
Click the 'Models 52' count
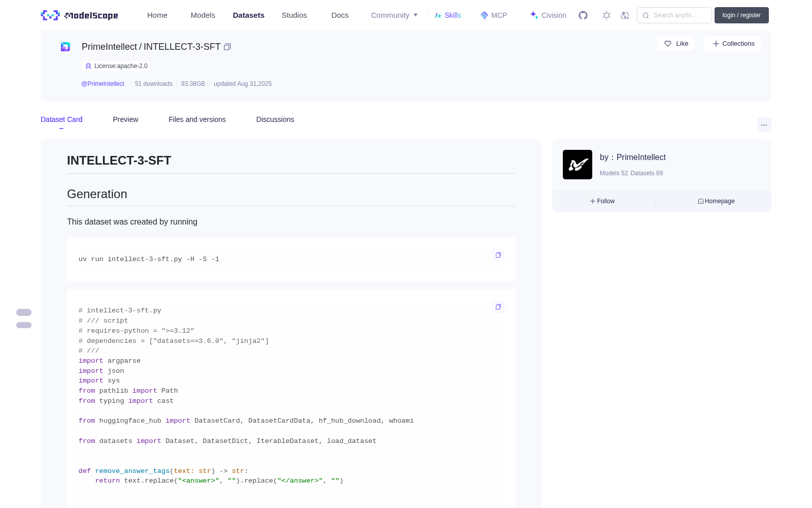(x=614, y=173)
